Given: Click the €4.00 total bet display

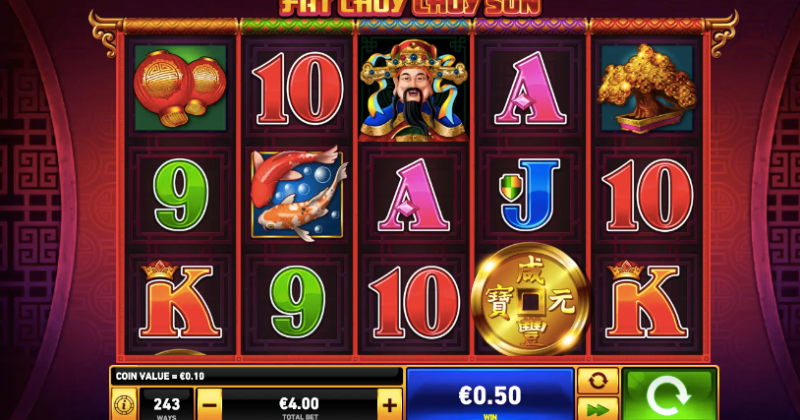Looking at the screenshot, I should (x=299, y=405).
